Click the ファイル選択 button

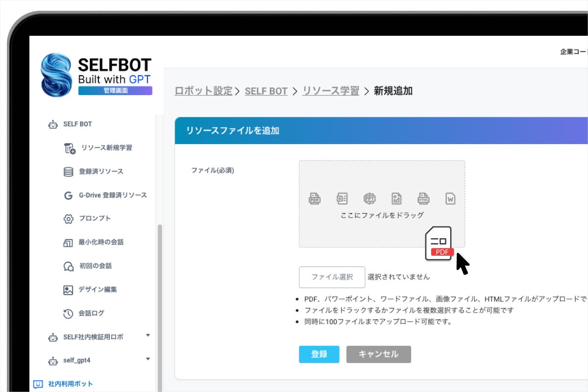click(332, 277)
